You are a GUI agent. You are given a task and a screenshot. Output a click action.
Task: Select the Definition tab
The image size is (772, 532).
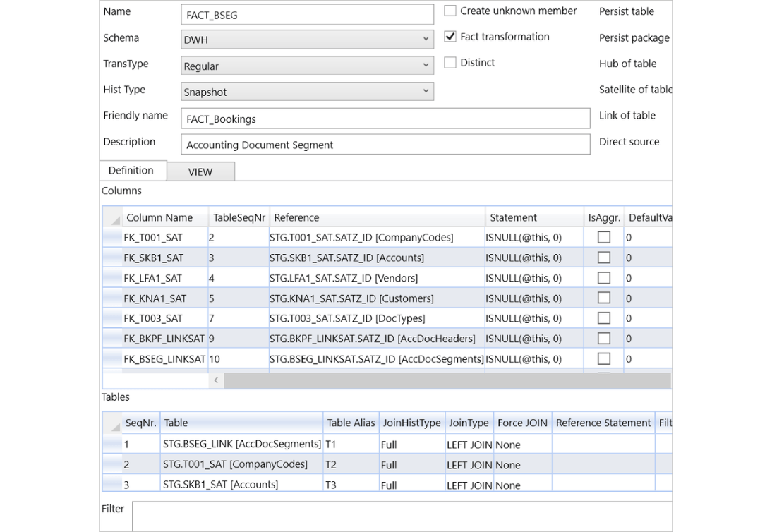point(132,170)
